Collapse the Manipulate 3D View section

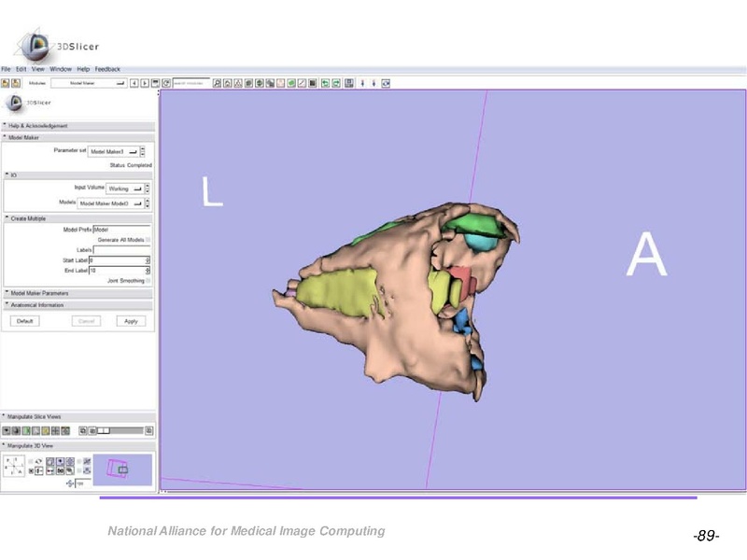[x=78, y=446]
